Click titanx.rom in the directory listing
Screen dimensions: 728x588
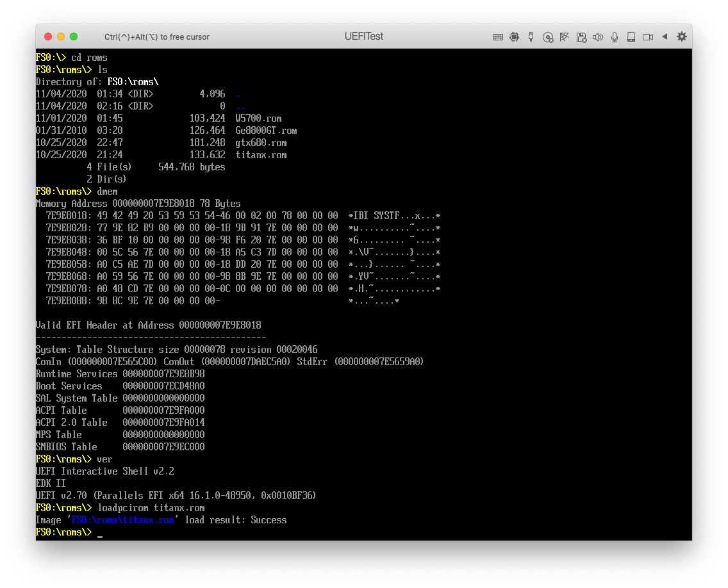click(x=261, y=155)
